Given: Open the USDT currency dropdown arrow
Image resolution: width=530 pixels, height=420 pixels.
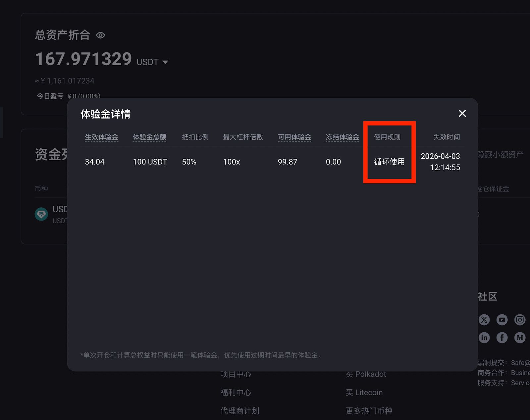Looking at the screenshot, I should [x=165, y=62].
